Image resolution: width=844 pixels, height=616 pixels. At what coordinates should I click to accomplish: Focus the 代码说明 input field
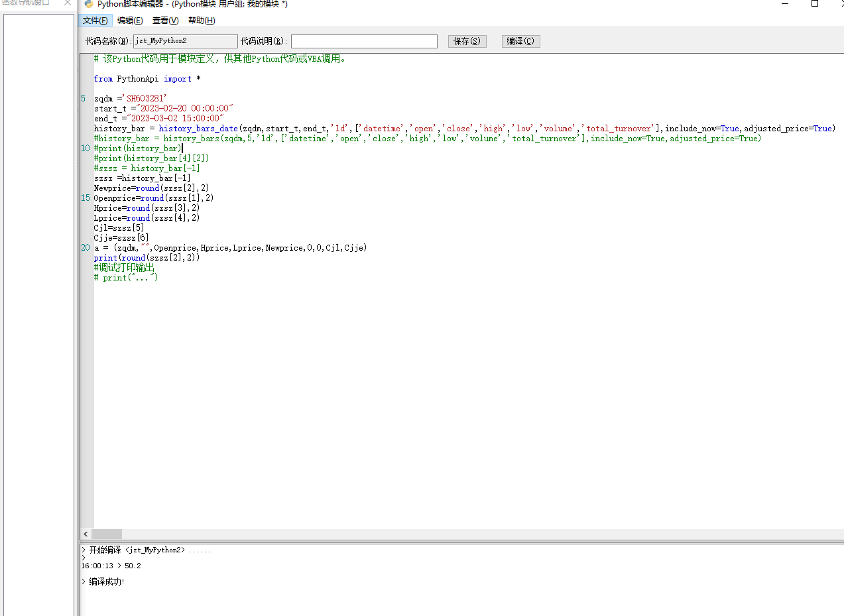click(364, 41)
